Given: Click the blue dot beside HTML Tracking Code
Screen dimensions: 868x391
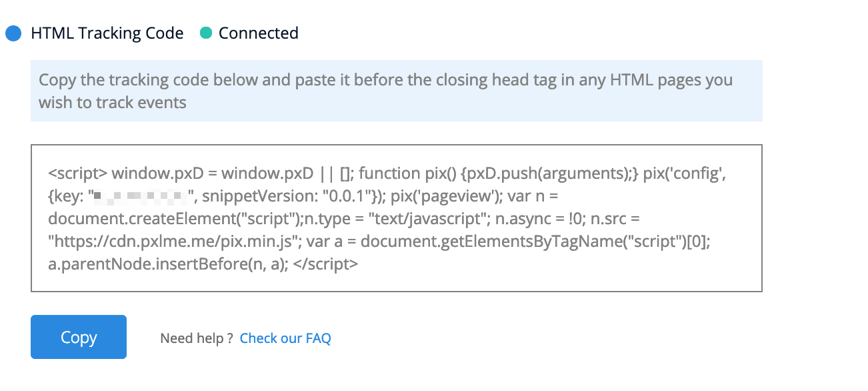Looking at the screenshot, I should point(13,33).
